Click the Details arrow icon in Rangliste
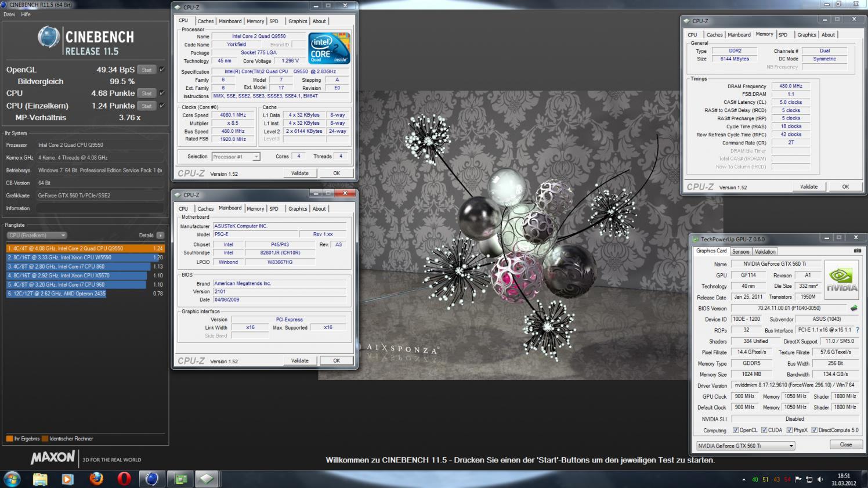Screen dimensions: 868x488 tap(160, 236)
